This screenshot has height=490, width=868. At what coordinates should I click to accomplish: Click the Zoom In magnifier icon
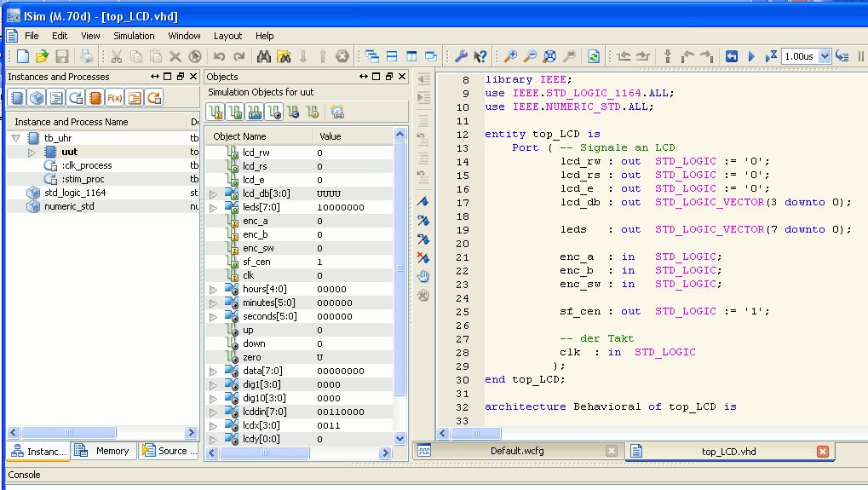pyautogui.click(x=510, y=56)
